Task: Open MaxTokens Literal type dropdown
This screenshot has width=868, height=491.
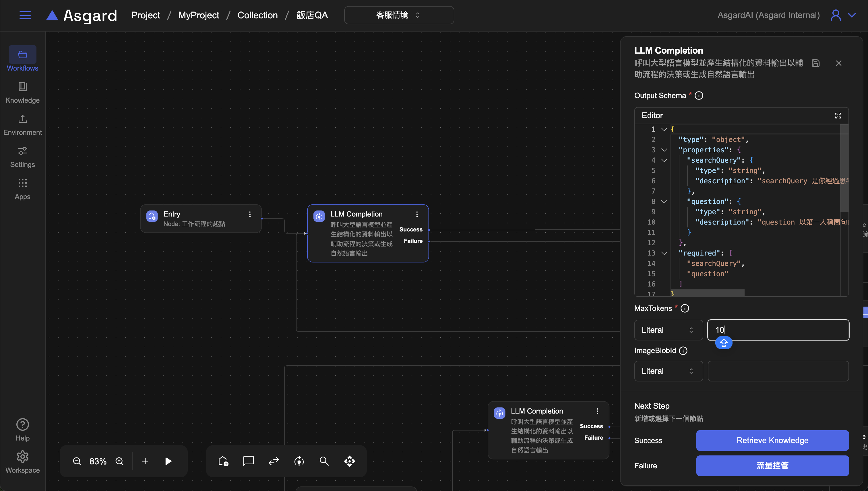Action: (x=668, y=330)
